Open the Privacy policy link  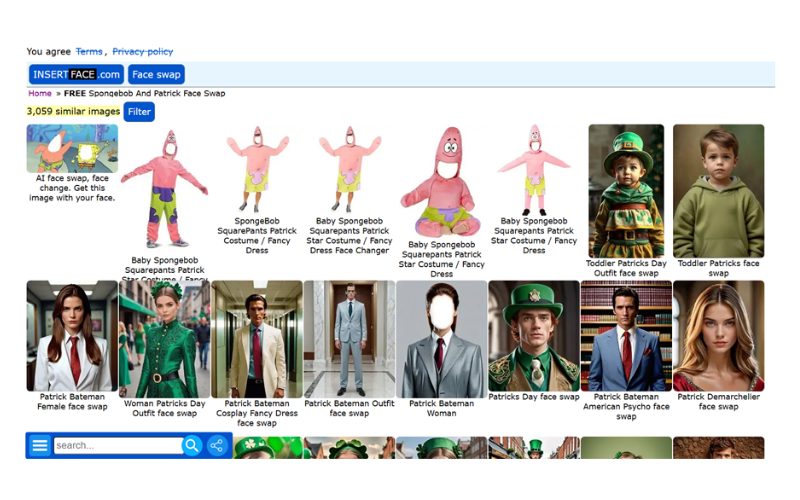(x=143, y=52)
